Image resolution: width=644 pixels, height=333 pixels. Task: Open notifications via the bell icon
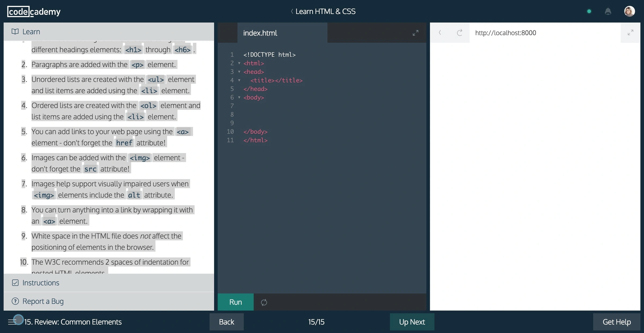click(608, 11)
